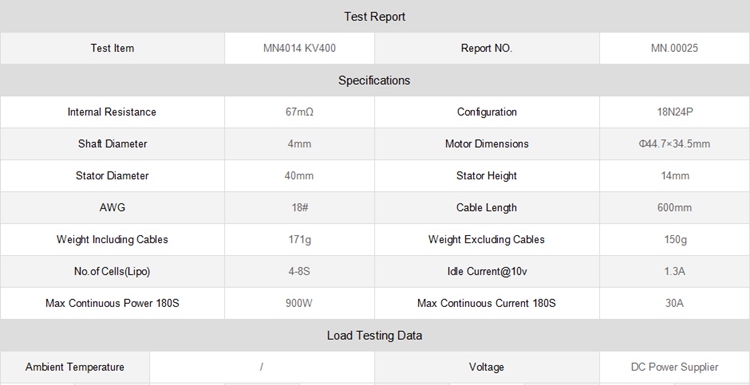Click the Motor Dimensions label

pyautogui.click(x=486, y=144)
